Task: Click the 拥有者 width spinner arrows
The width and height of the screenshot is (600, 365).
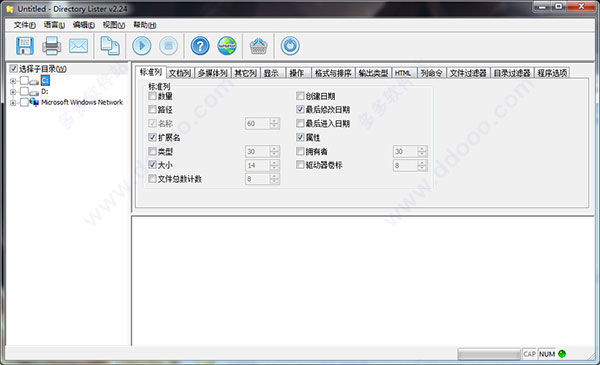Action: [422, 151]
